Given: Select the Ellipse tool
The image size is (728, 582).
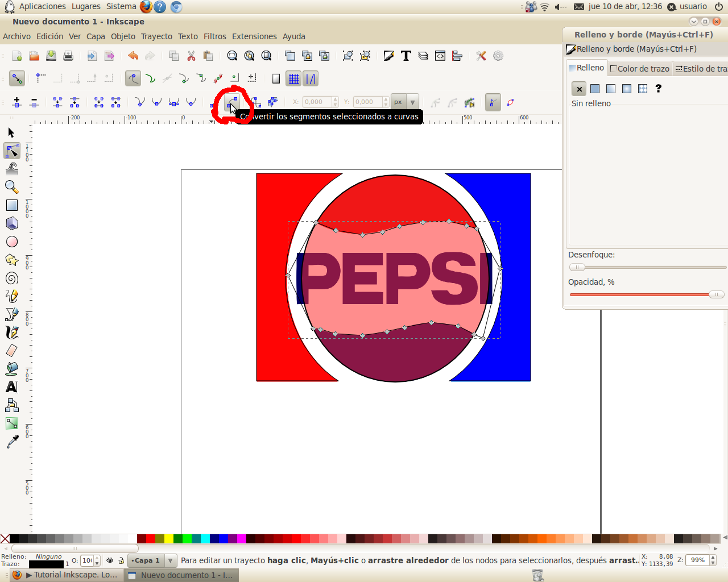Looking at the screenshot, I should click(11, 242).
